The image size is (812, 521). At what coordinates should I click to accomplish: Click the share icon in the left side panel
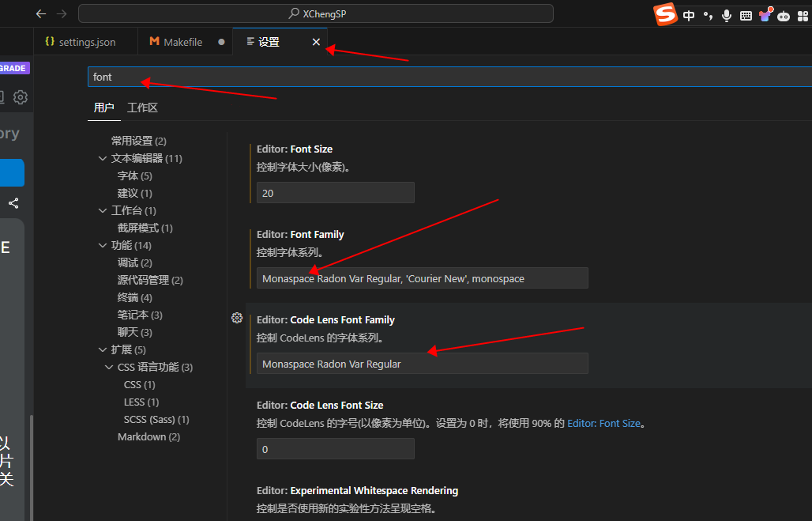[x=13, y=203]
